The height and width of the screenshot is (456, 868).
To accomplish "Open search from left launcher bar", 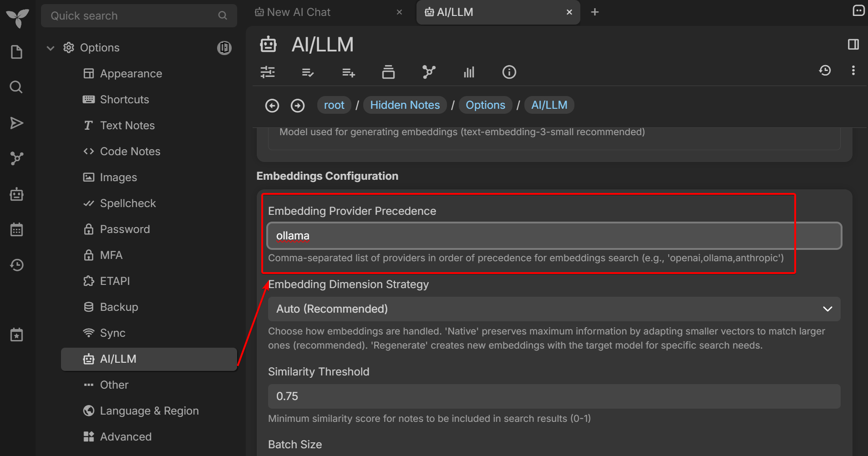I will coord(17,87).
